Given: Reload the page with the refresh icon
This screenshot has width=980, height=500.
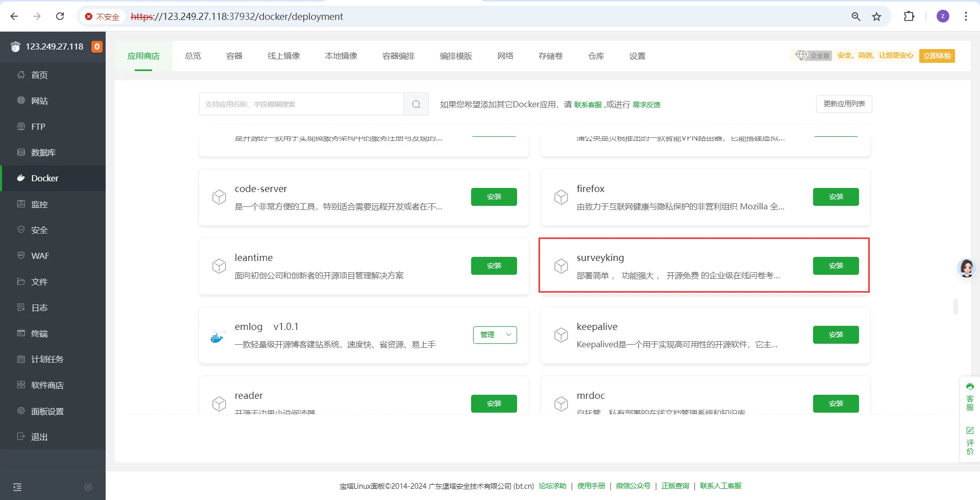Looking at the screenshot, I should point(60,16).
